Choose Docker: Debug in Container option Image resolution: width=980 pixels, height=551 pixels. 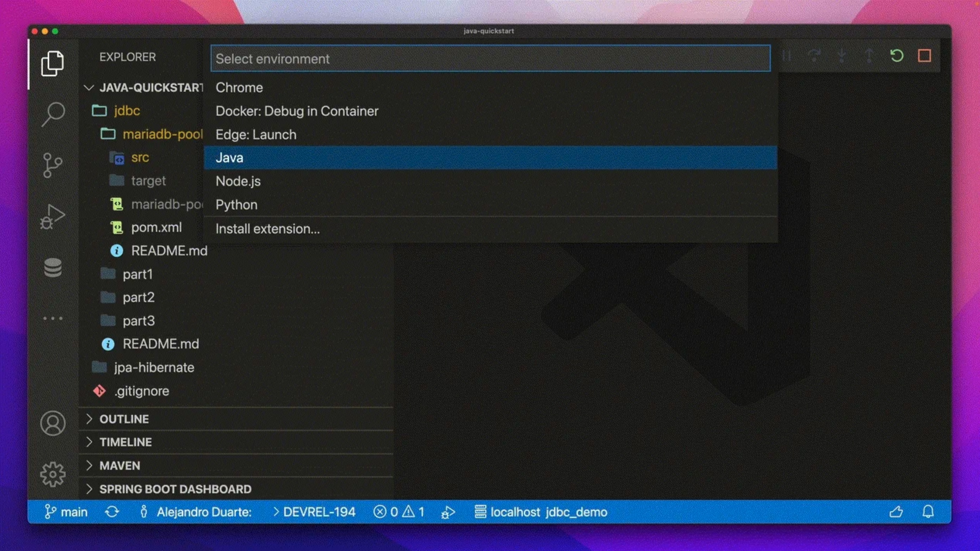pyautogui.click(x=297, y=111)
